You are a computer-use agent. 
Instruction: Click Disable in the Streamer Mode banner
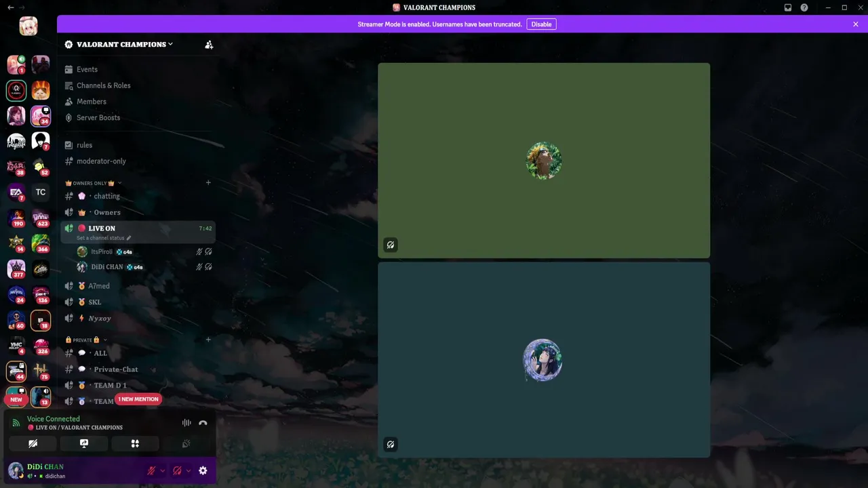coord(541,24)
